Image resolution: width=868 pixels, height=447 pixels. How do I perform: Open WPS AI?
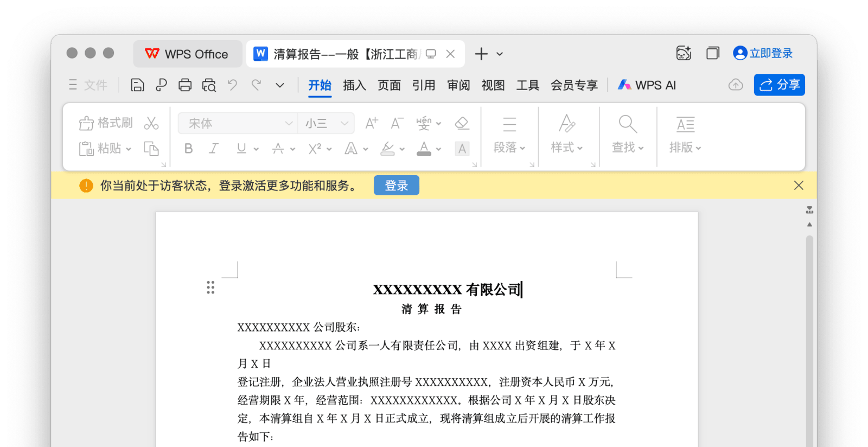coord(647,85)
